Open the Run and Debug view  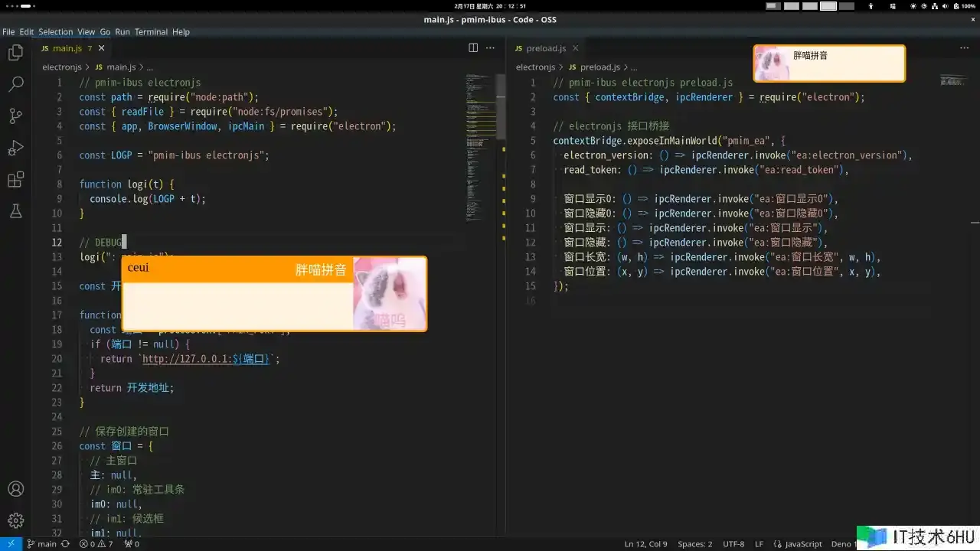click(x=15, y=148)
